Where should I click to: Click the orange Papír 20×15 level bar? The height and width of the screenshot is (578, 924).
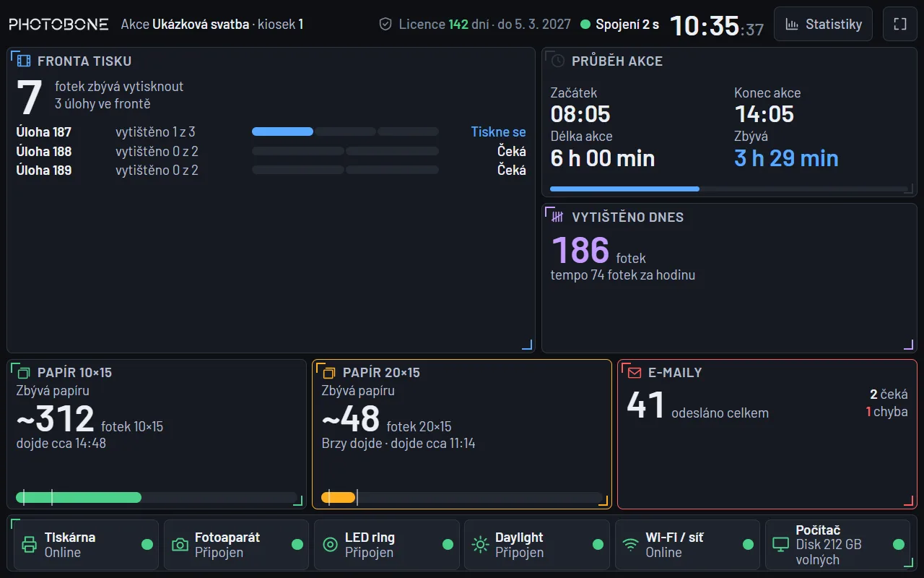click(462, 497)
